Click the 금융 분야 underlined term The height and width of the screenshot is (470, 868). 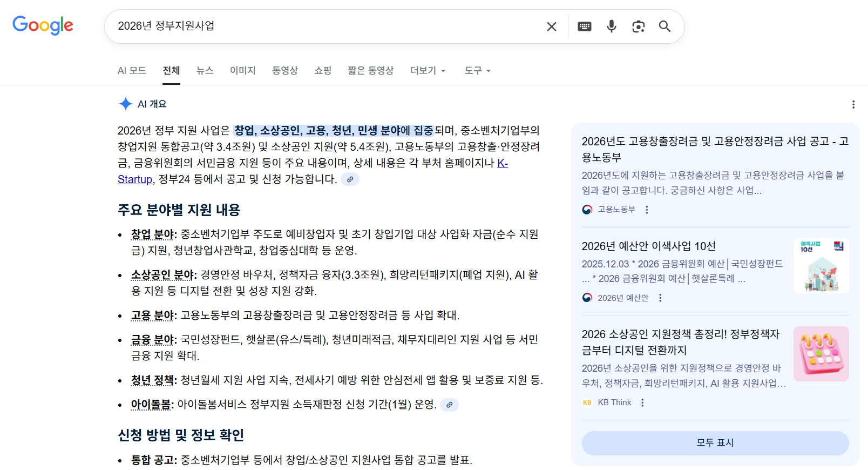[x=154, y=339]
